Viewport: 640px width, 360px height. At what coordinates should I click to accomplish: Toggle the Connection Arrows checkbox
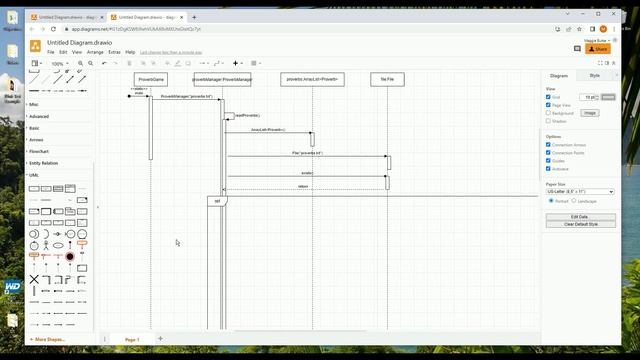click(548, 144)
